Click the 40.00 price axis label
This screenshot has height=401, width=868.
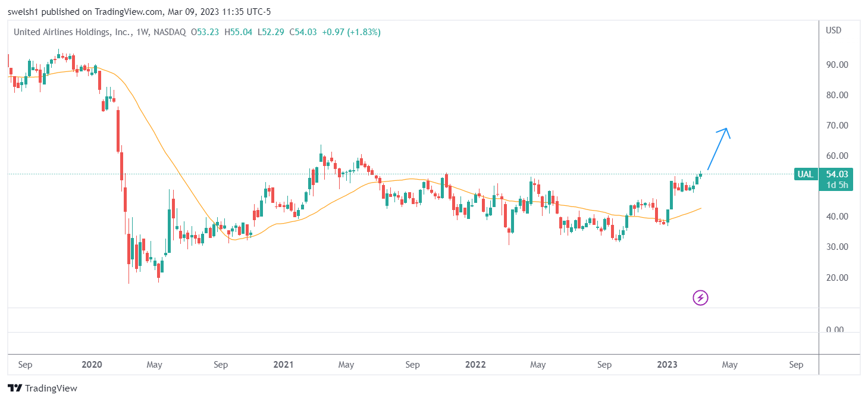(836, 217)
